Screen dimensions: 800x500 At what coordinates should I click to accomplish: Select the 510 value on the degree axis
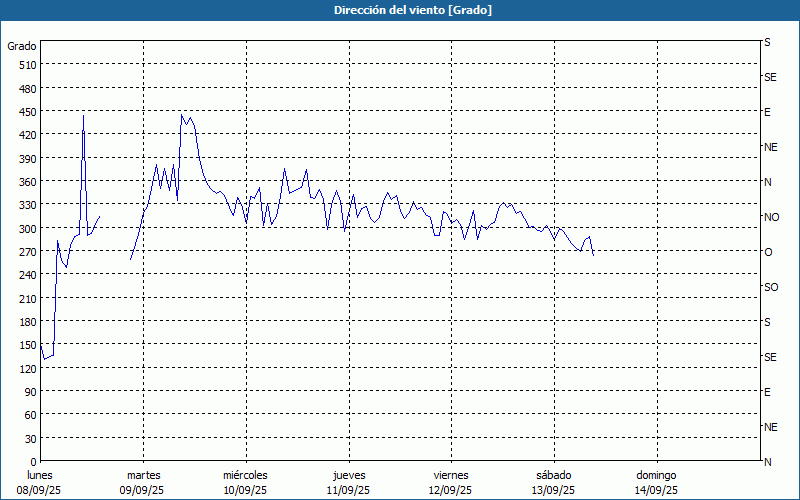(x=29, y=65)
